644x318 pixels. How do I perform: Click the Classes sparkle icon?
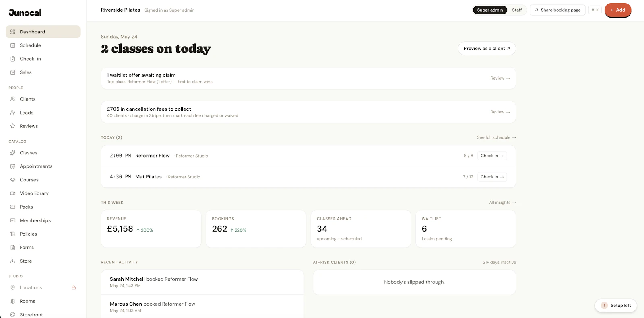point(13,153)
